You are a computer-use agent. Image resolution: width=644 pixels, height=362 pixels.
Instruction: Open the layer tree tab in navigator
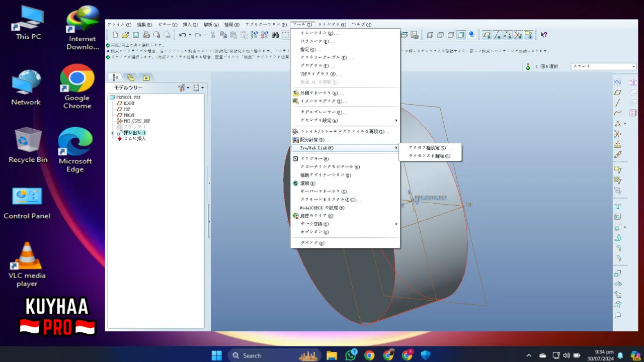click(x=131, y=77)
